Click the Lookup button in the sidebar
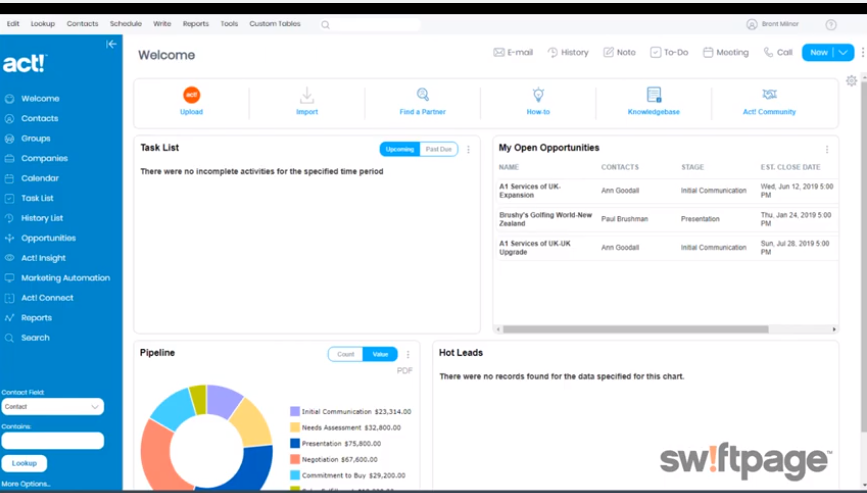 (x=24, y=463)
